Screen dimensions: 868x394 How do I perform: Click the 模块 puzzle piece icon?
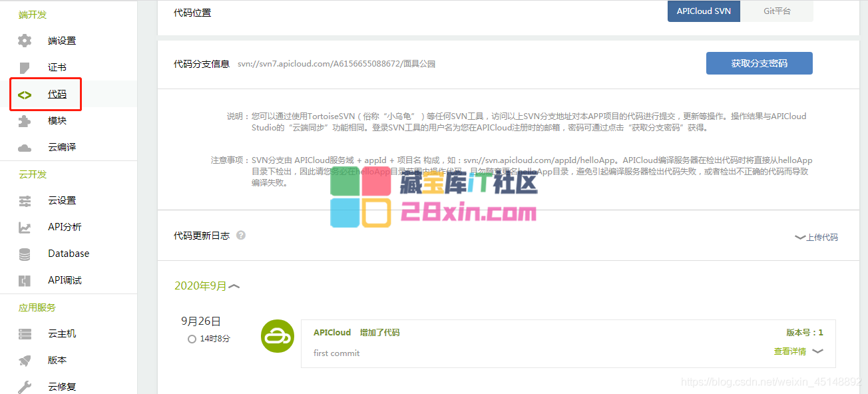tap(25, 120)
